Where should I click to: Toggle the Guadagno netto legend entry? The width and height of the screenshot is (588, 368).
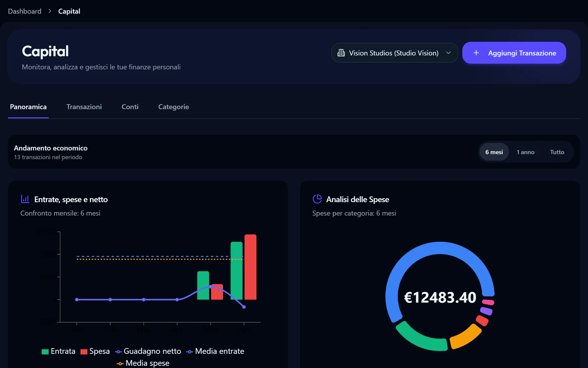pyautogui.click(x=148, y=351)
